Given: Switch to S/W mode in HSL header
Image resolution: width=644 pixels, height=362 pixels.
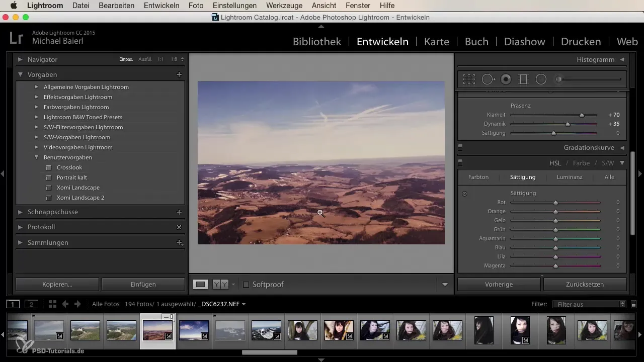Looking at the screenshot, I should [x=608, y=163].
